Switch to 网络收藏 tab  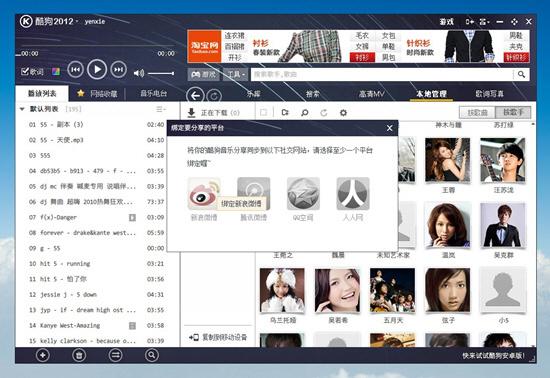98,93
